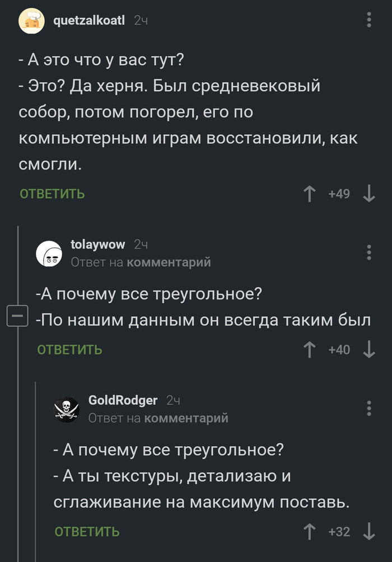Open options menu for tolaywow's comment

[x=368, y=252]
